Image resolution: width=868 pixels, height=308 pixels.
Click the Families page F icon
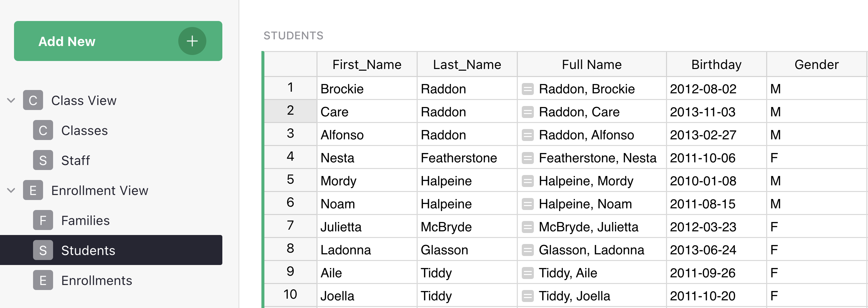(x=43, y=220)
